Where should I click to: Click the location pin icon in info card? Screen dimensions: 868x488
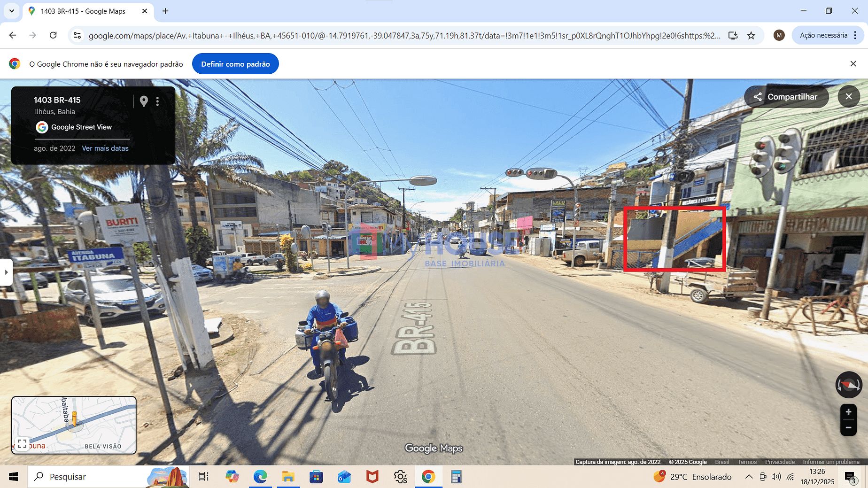point(144,101)
